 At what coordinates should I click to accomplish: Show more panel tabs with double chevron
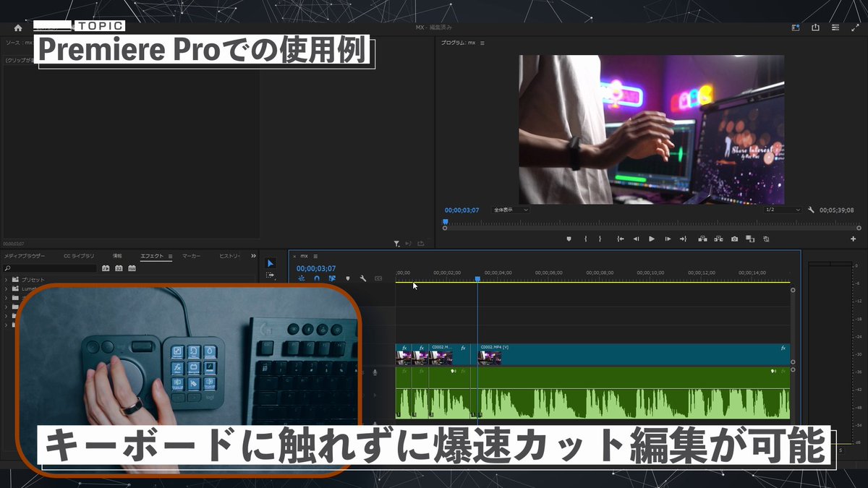253,256
